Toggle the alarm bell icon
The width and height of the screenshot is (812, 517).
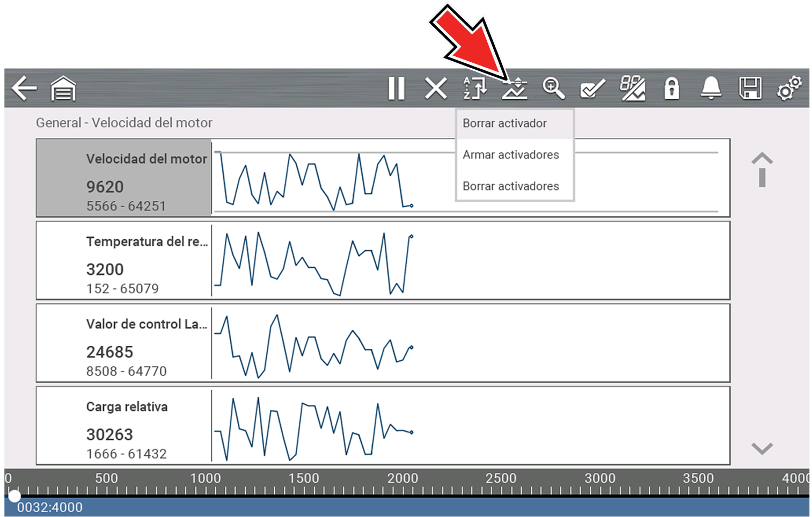click(711, 89)
